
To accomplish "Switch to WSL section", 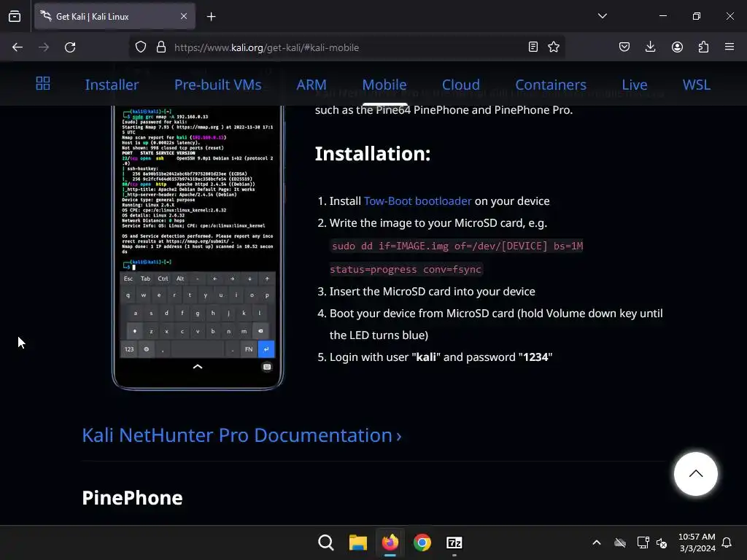I will coord(697,85).
